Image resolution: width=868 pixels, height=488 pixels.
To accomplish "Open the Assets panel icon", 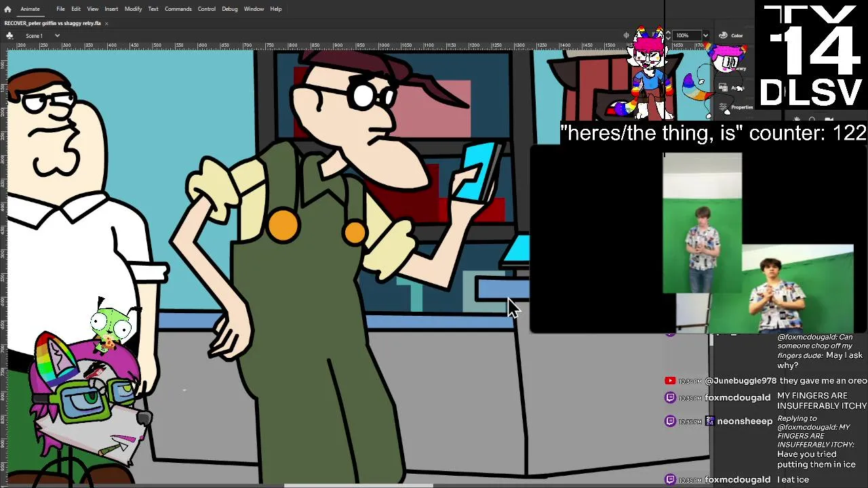I will coord(723,87).
